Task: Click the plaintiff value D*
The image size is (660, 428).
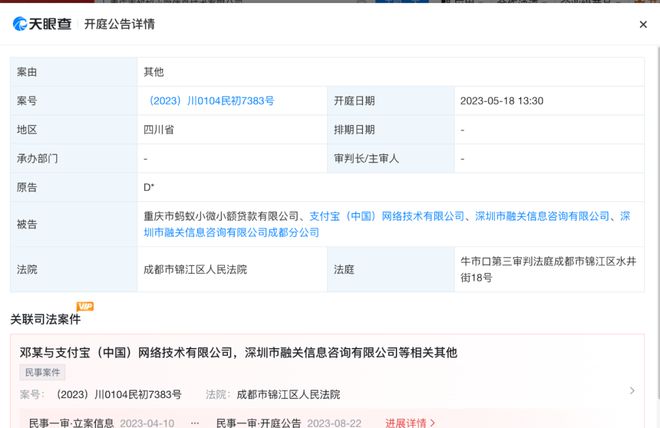Action: tap(149, 187)
